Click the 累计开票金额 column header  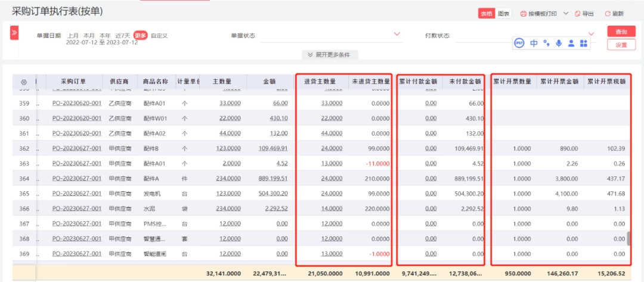pyautogui.click(x=559, y=81)
